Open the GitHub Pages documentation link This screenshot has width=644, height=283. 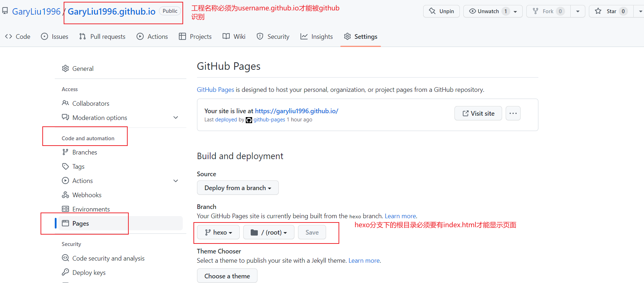tap(215, 90)
